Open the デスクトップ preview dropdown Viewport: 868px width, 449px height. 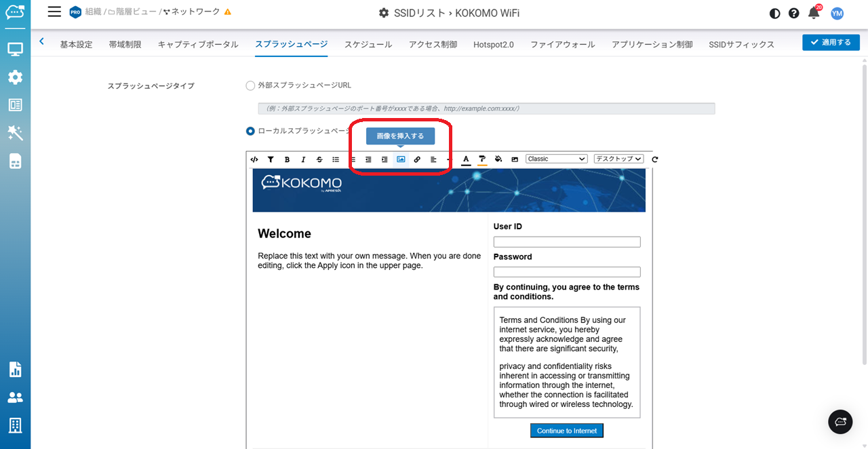[x=618, y=159]
